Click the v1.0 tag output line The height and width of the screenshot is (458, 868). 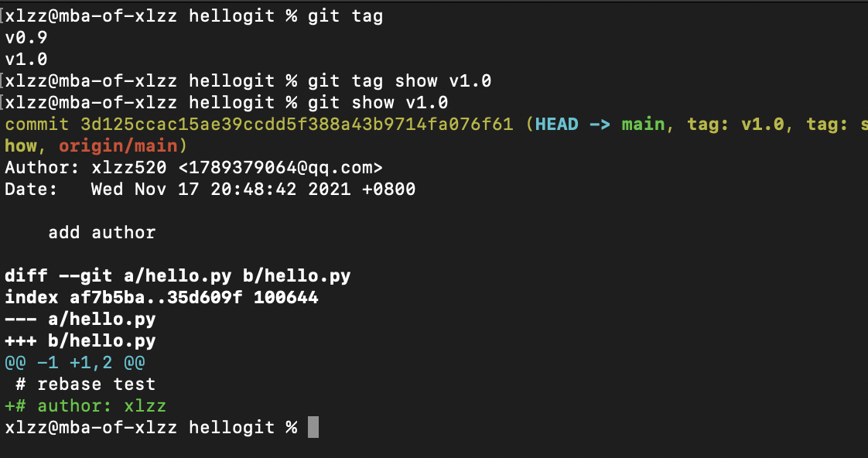pyautogui.click(x=26, y=60)
